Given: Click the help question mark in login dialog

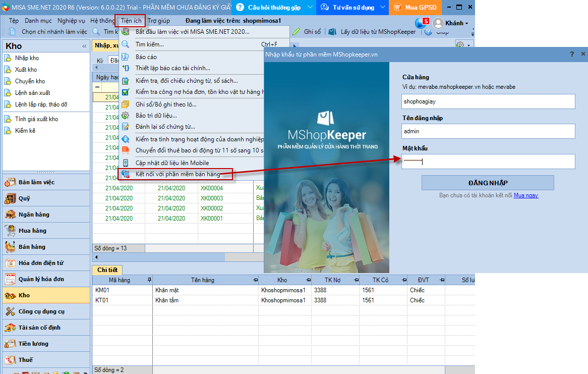Looking at the screenshot, I should pyautogui.click(x=572, y=54).
